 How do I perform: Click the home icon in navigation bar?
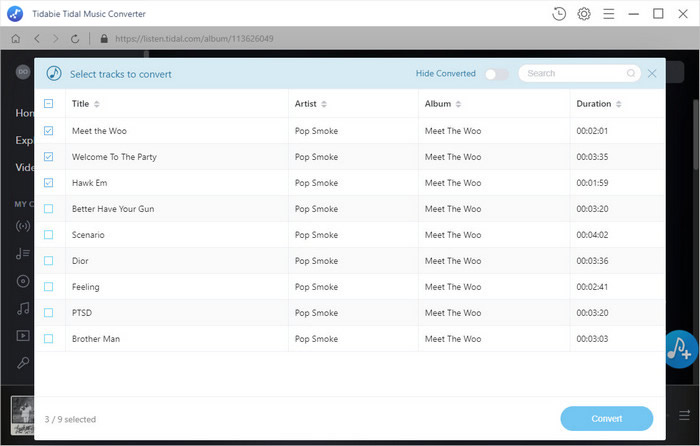point(16,39)
